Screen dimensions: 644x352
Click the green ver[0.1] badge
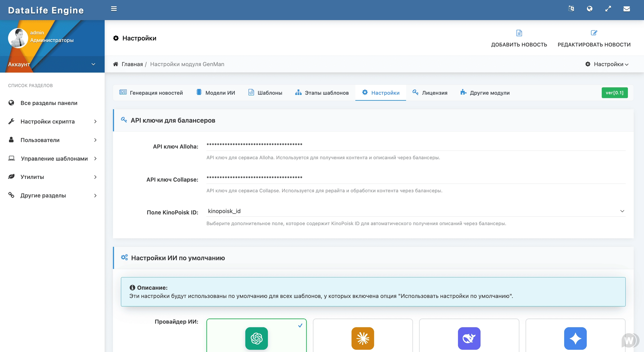[x=614, y=93]
